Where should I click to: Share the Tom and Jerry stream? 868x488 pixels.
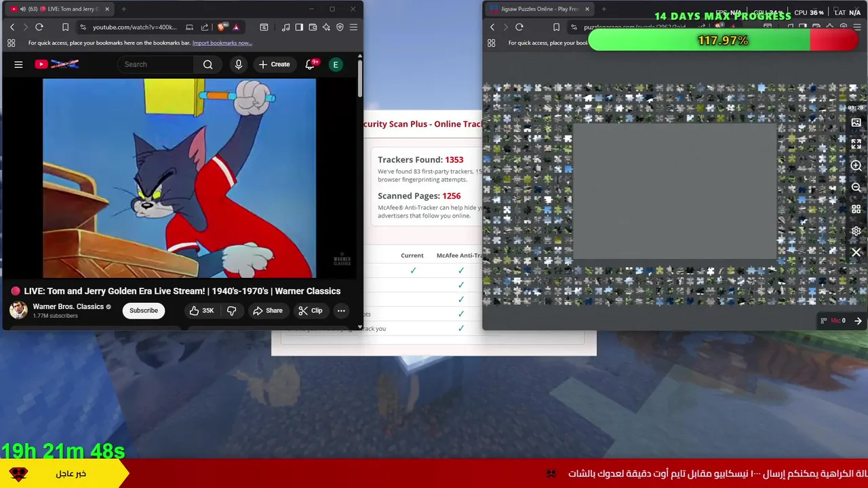(x=267, y=310)
